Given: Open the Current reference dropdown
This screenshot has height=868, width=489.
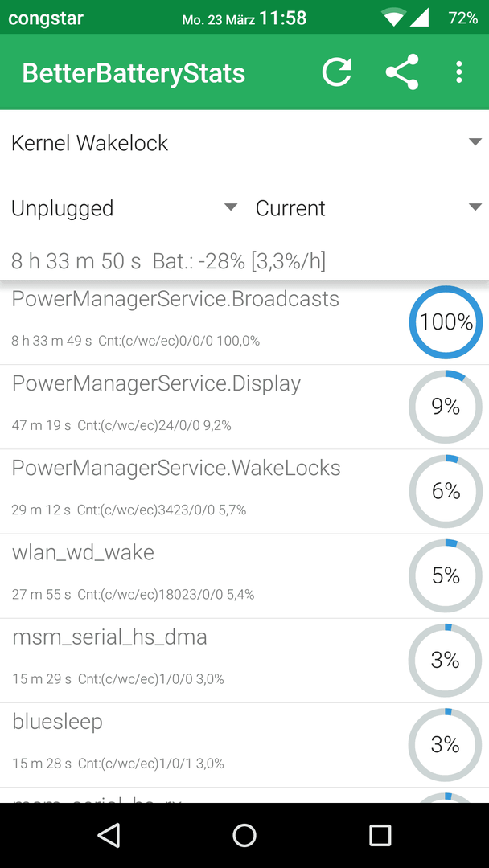Looking at the screenshot, I should tap(368, 208).
